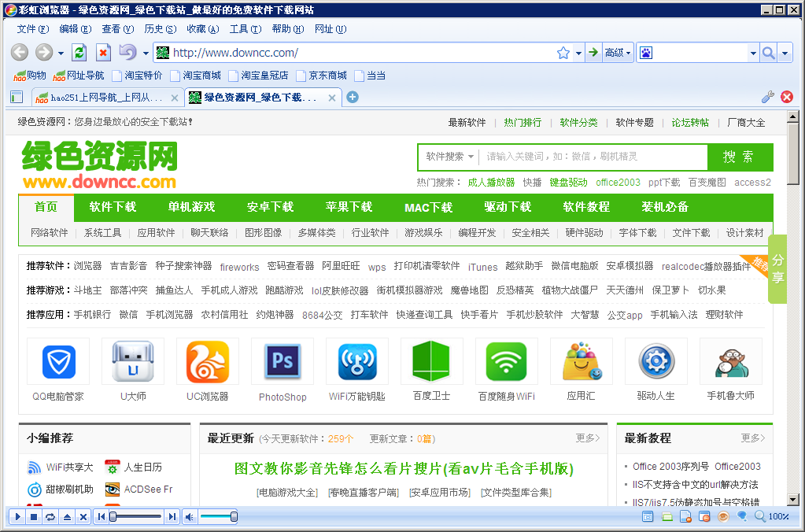The height and width of the screenshot is (532, 805).
Task: Click the magnifier search icon in the toolbar
Action: tap(767, 53)
